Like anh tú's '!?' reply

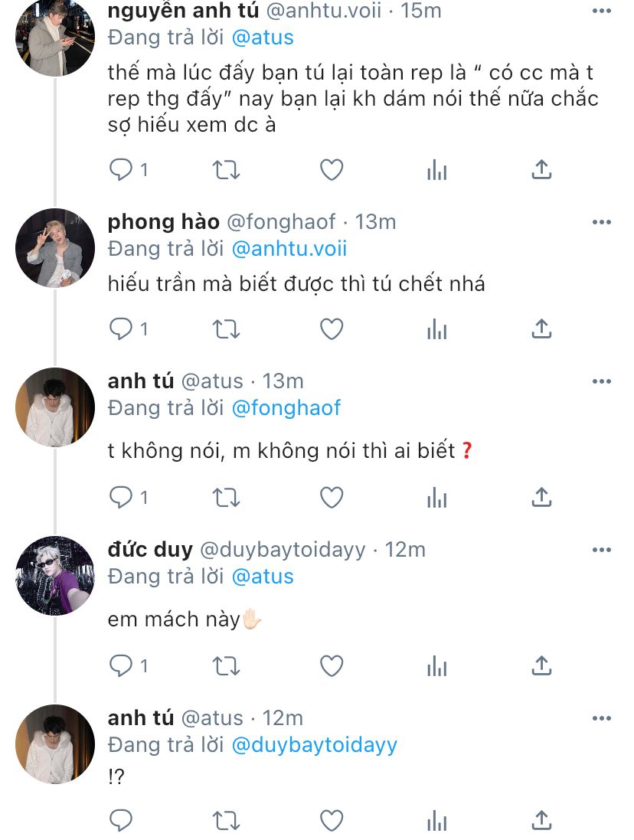point(331,820)
